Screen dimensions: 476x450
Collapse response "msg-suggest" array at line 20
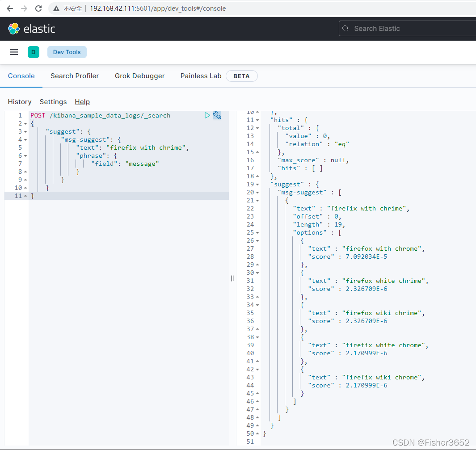pos(257,193)
